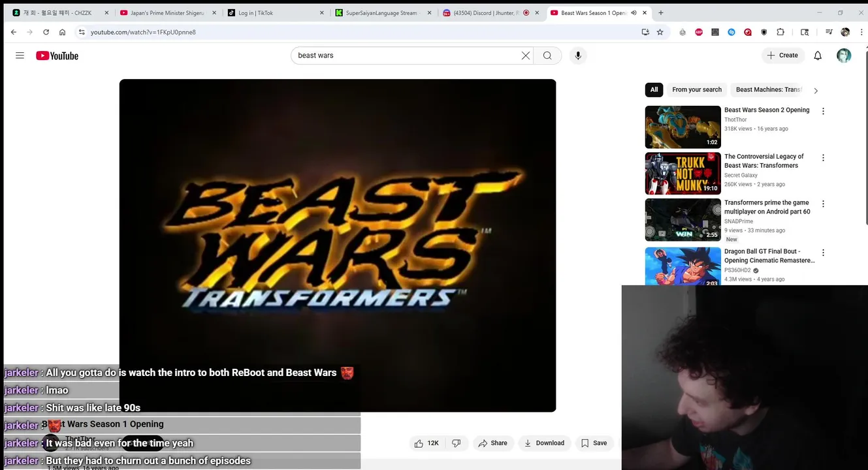Open the Shazam extension icon
Viewport: 868px width, 470px height.
(x=731, y=32)
